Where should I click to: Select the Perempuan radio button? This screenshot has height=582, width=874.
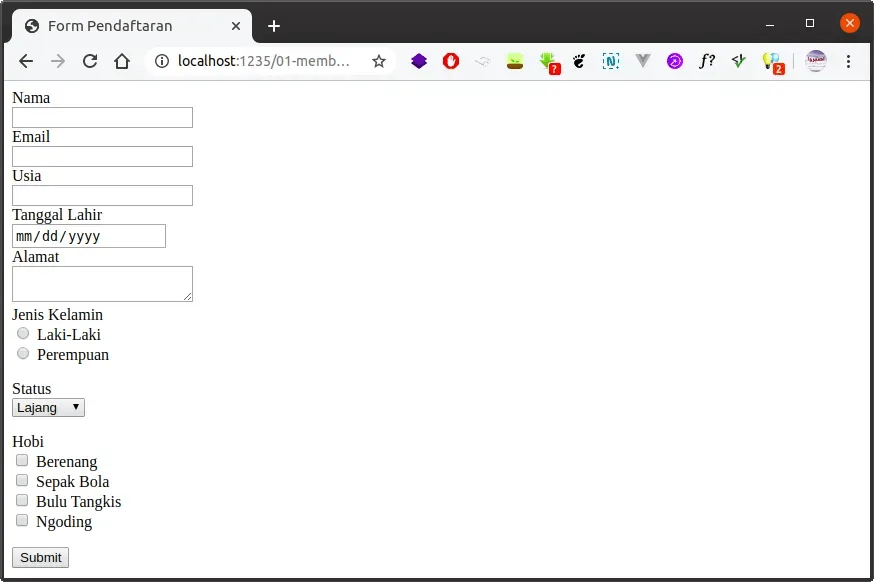coord(23,353)
